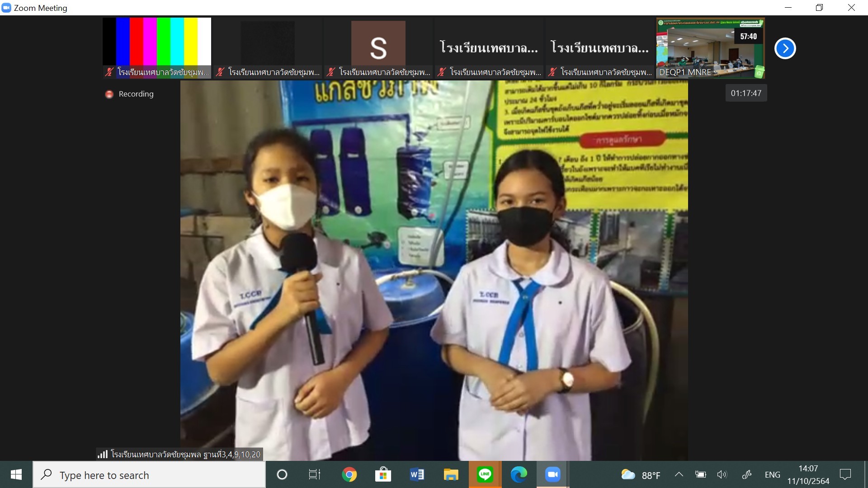The width and height of the screenshot is (868, 488).
Task: Select the S avatar participant thumbnail
Action: (378, 45)
